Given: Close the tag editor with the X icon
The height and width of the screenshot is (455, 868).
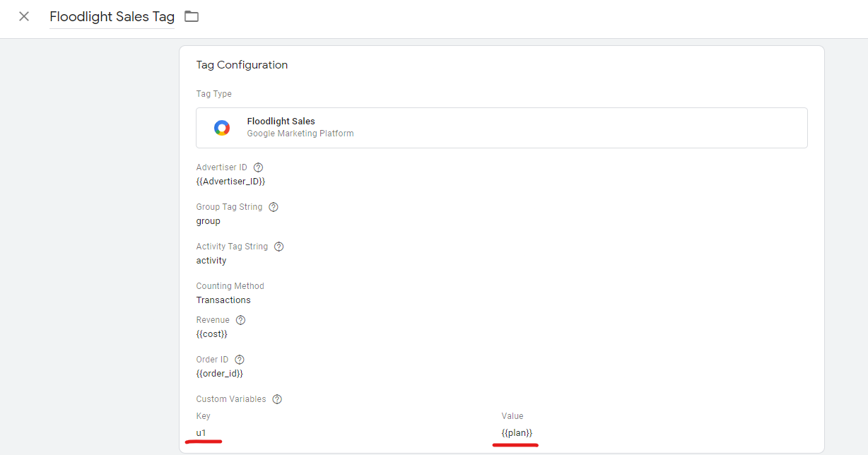Looking at the screenshot, I should point(24,16).
